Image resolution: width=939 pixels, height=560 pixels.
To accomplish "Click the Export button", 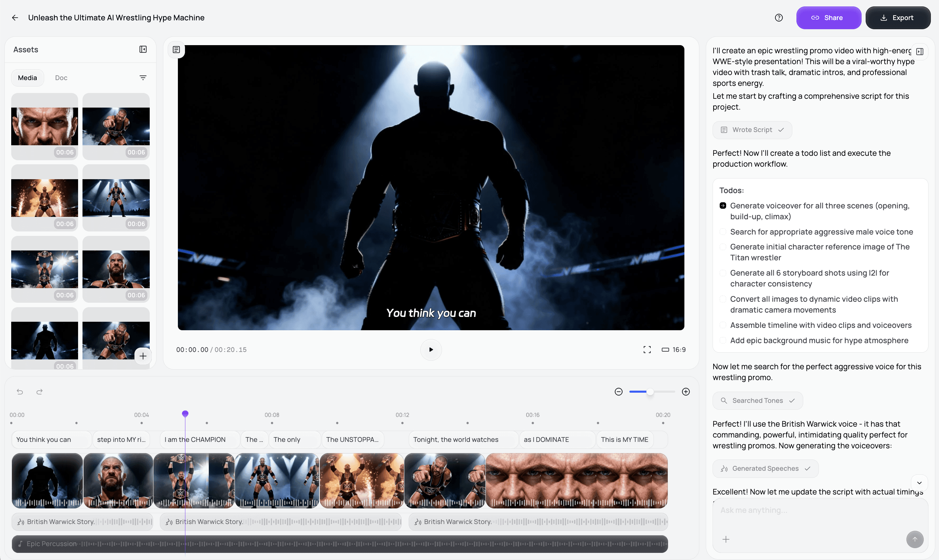I will click(x=898, y=18).
